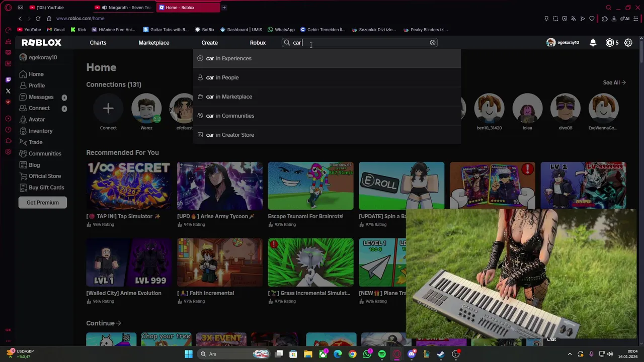Open File Explorer from taskbar
644x362 pixels.
[x=308, y=354]
